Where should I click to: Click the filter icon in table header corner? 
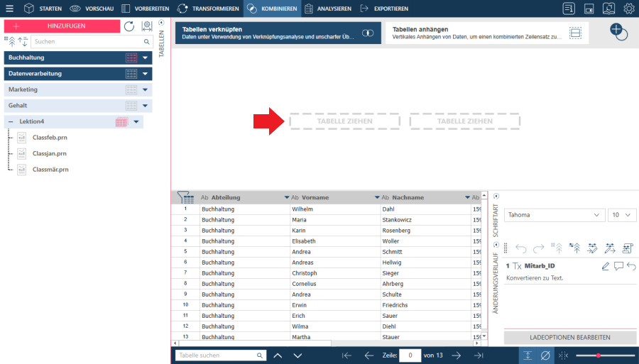[x=185, y=197]
